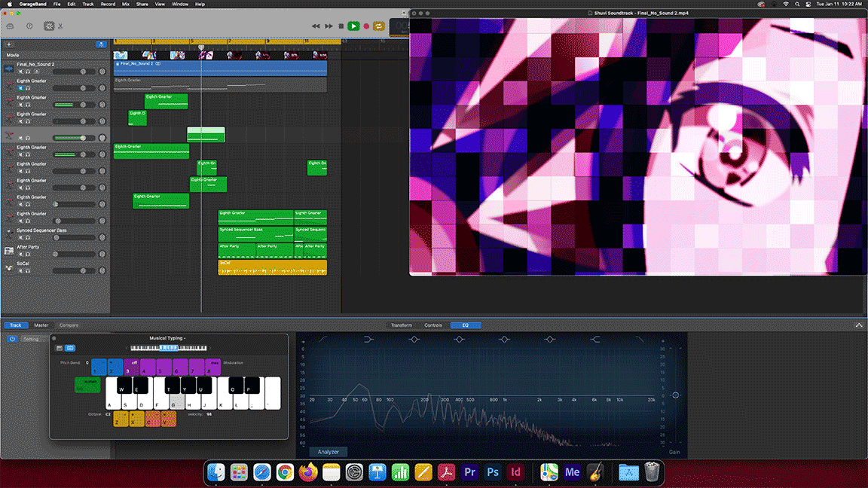
Task: Open the Mix menu
Action: [126, 4]
